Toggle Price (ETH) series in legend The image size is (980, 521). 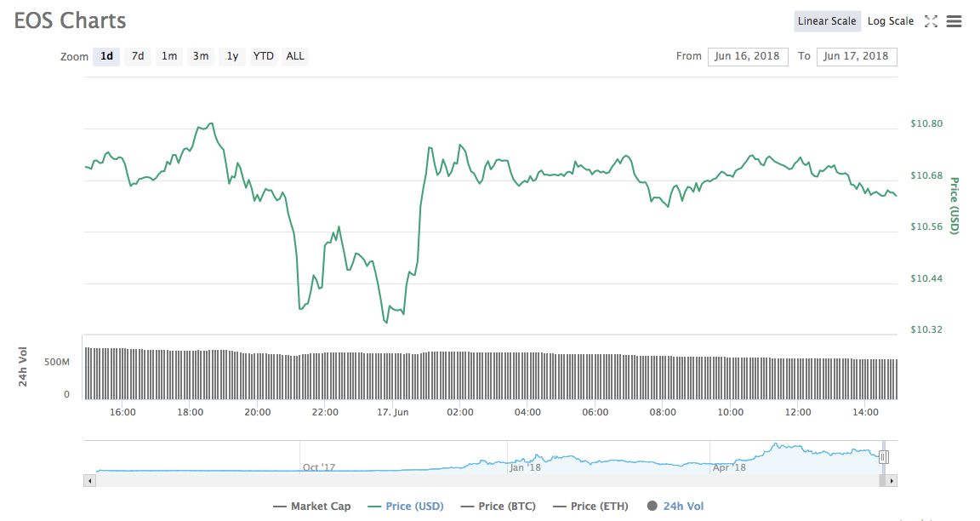point(590,507)
